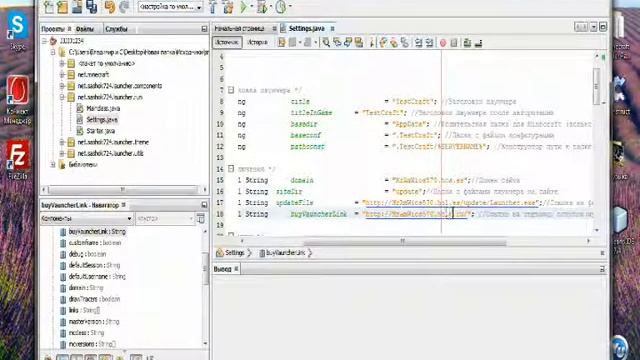Minimize the Projects panel with its corner button

(x=204, y=29)
